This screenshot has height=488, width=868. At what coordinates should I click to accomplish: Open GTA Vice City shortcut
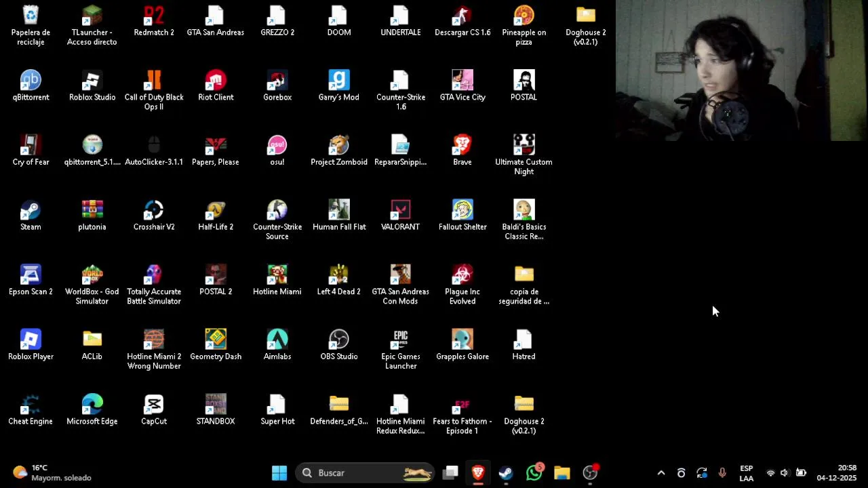pyautogui.click(x=462, y=86)
